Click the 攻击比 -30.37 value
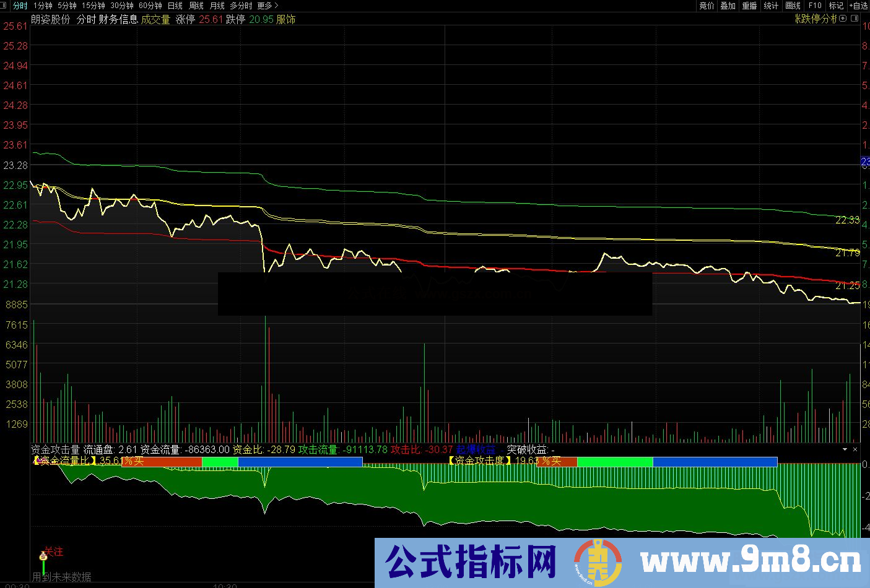 tap(422, 449)
